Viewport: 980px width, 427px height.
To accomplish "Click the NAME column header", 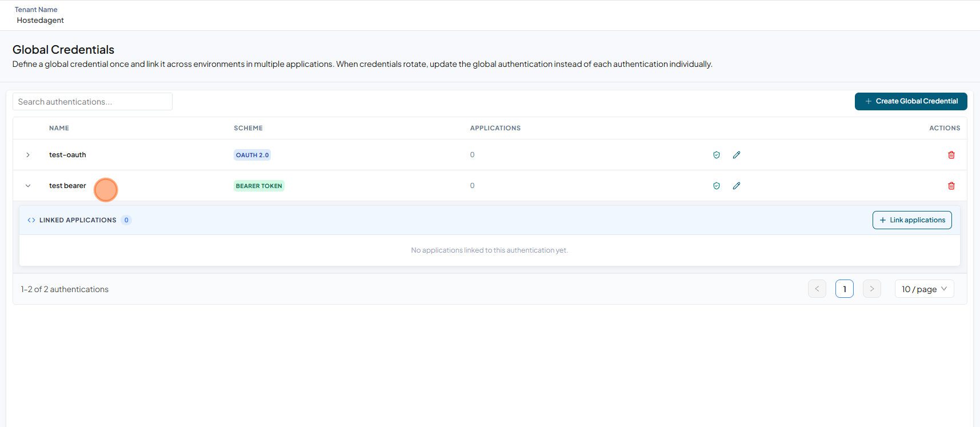I will tap(59, 128).
